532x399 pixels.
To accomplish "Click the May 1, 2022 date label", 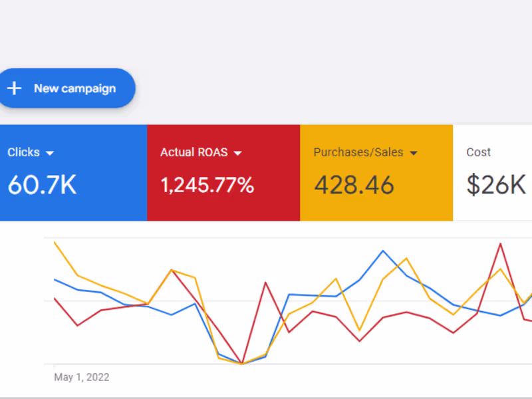I will (81, 377).
